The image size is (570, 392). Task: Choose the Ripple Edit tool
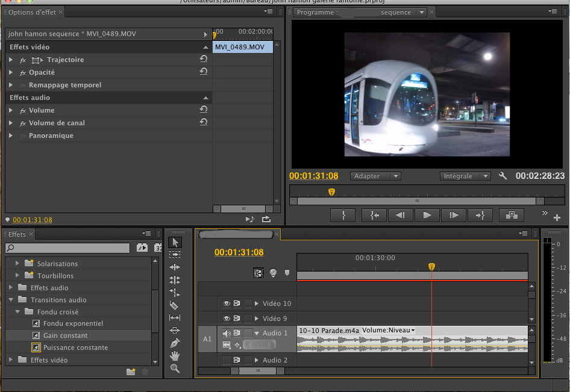click(x=175, y=267)
